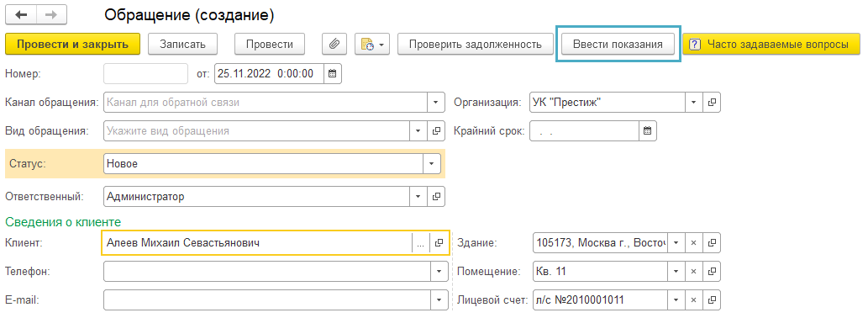The width and height of the screenshot is (868, 318).
Task: Go forward with the right arrow button
Action: coord(52,15)
